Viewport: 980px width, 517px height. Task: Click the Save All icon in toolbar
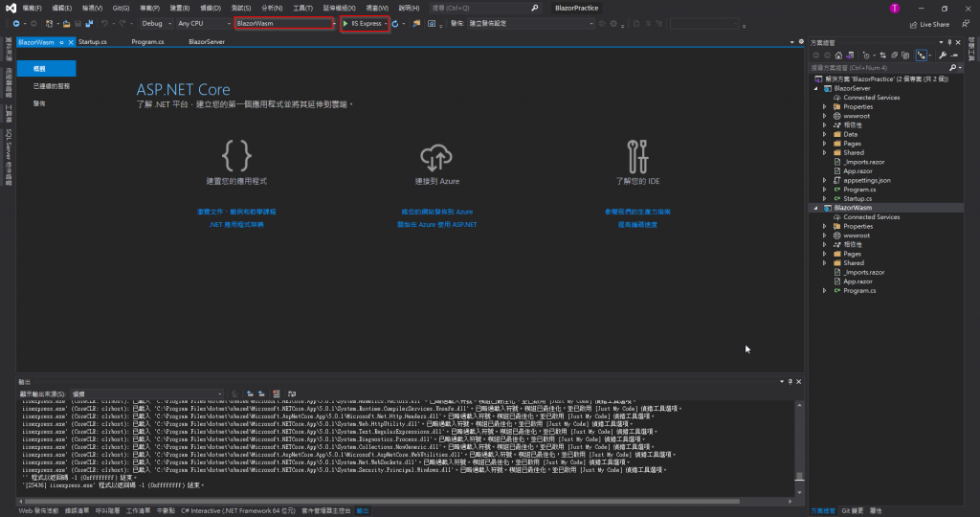[x=89, y=24]
